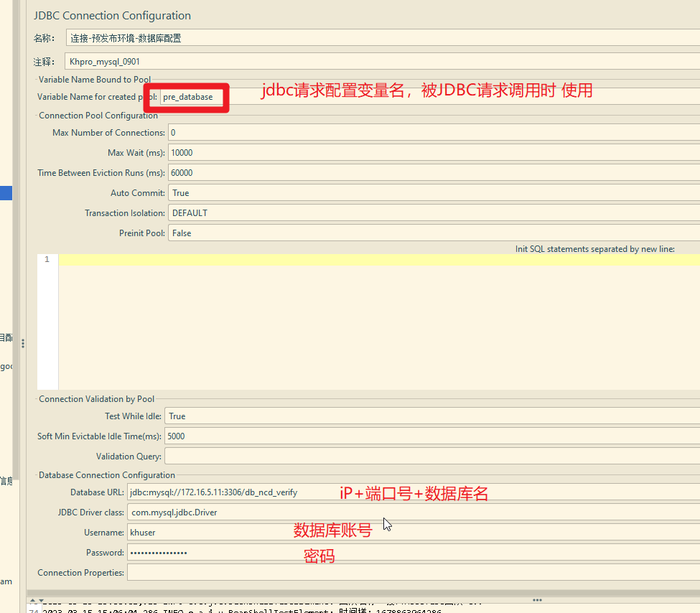This screenshot has height=613, width=700.
Task: Click the vertical panel divider handle dots
Action: pos(23,343)
